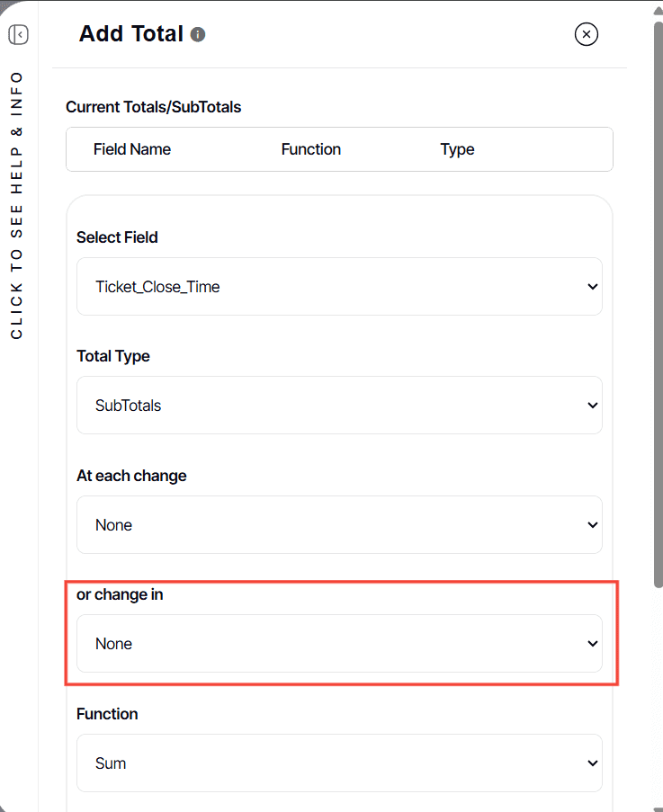Image resolution: width=663 pixels, height=812 pixels.
Task: Open the Total Type dropdown
Action: click(x=339, y=405)
